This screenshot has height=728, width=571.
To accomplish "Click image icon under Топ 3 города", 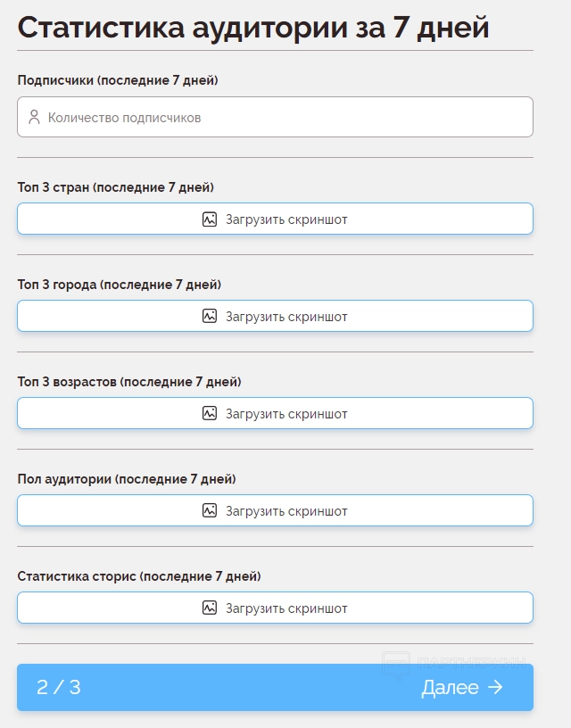I will pyautogui.click(x=210, y=317).
